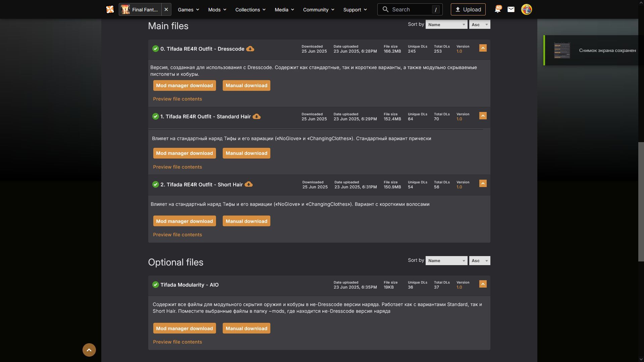Preview file contents of Standard Hair file

tap(177, 167)
